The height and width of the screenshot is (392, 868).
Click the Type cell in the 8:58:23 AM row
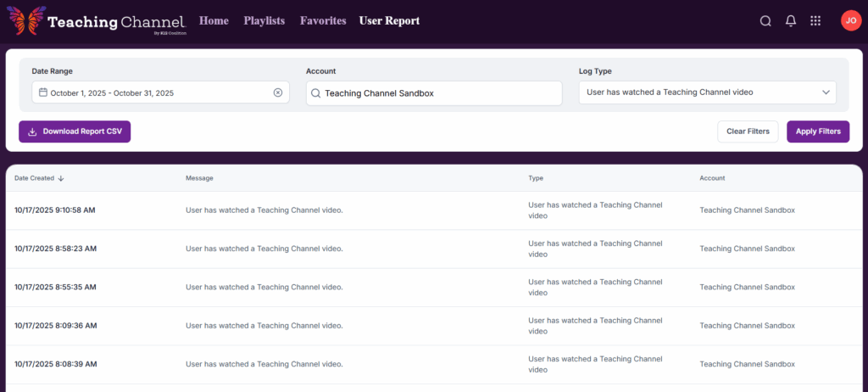(595, 249)
